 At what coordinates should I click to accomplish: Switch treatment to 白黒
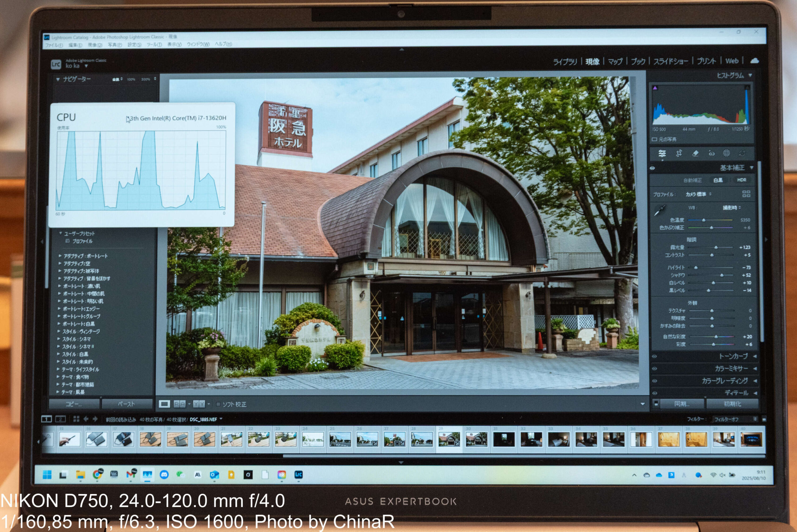[718, 180]
